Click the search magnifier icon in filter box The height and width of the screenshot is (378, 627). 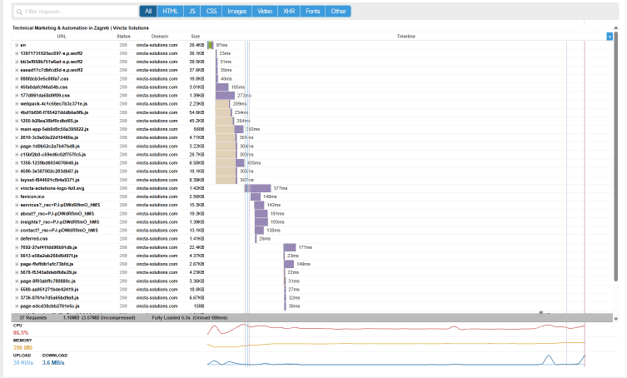[x=19, y=12]
